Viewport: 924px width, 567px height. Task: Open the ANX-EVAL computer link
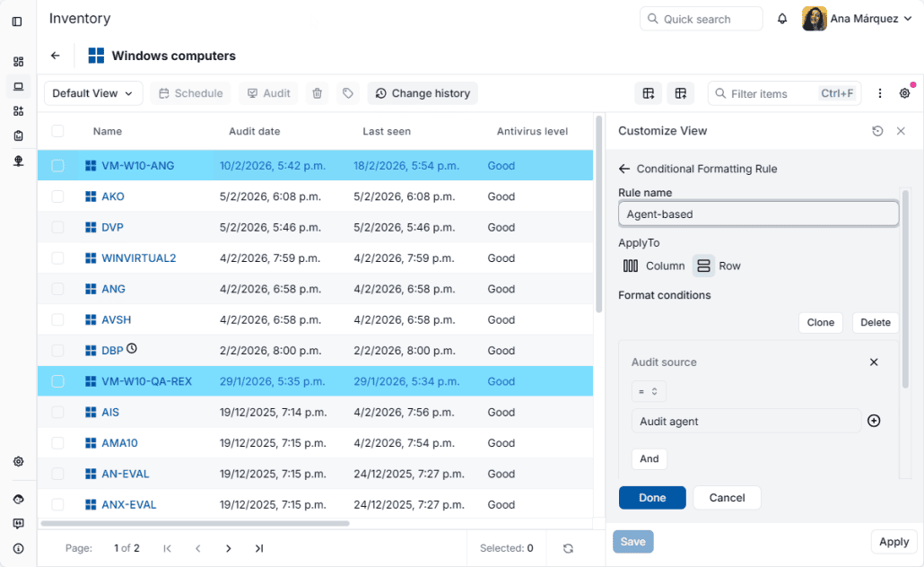(129, 504)
